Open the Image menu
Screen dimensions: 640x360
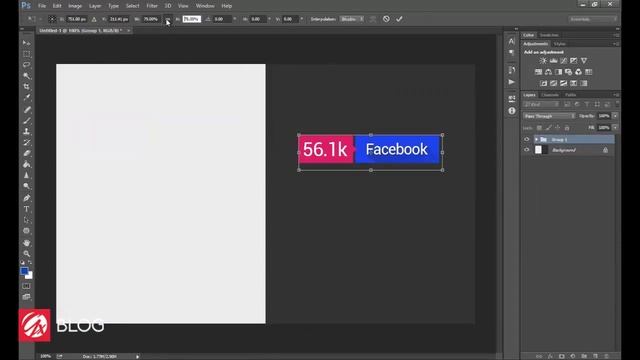coord(75,6)
